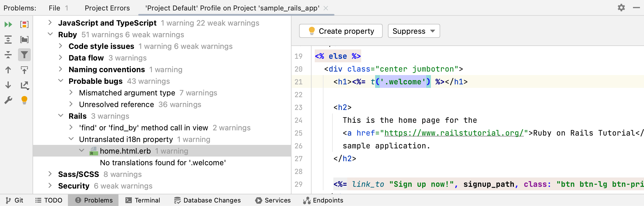Go to next problem (down arrow)
The height and width of the screenshot is (206, 644).
8,85
